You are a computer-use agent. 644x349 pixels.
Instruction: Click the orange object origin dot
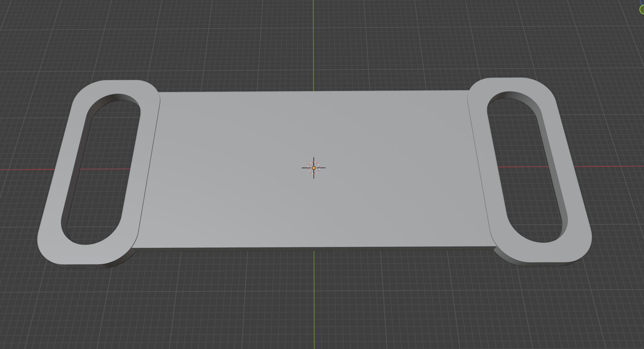pyautogui.click(x=314, y=168)
